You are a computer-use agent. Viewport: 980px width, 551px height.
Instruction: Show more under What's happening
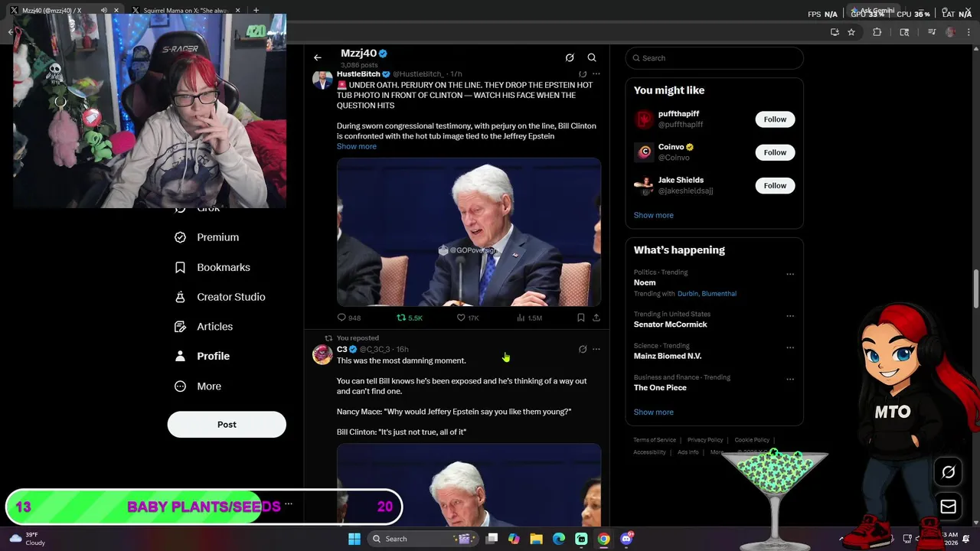pos(654,412)
